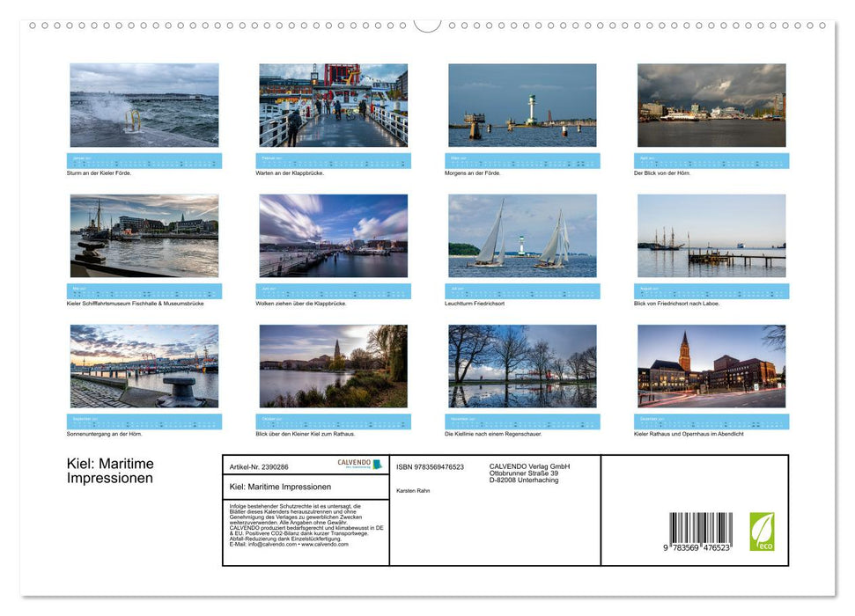Click caption 'Sturm an der Kieler Förde.'
The image size is (855, 616).
coord(99,173)
